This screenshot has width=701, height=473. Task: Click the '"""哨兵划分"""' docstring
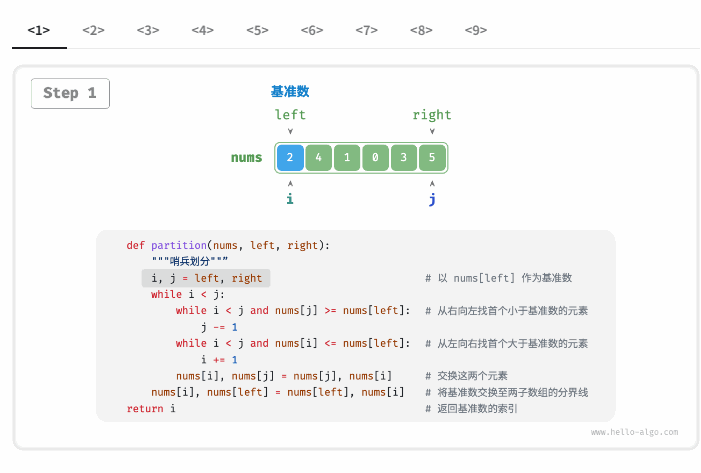click(190, 261)
